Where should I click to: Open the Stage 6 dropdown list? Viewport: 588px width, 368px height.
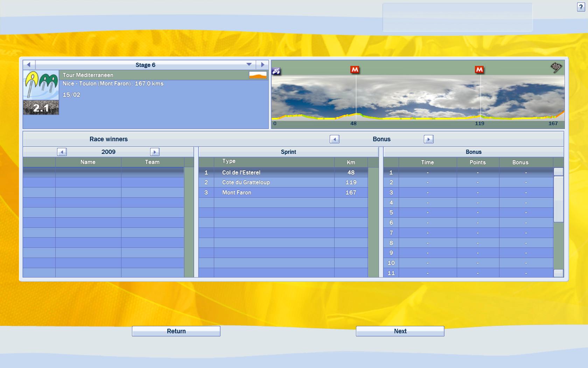coord(249,65)
